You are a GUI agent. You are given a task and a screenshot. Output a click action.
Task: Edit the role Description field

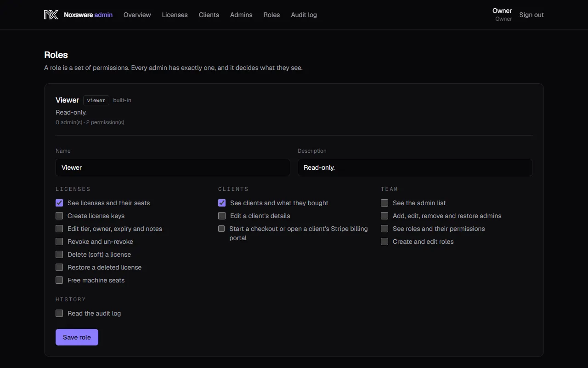(x=415, y=167)
